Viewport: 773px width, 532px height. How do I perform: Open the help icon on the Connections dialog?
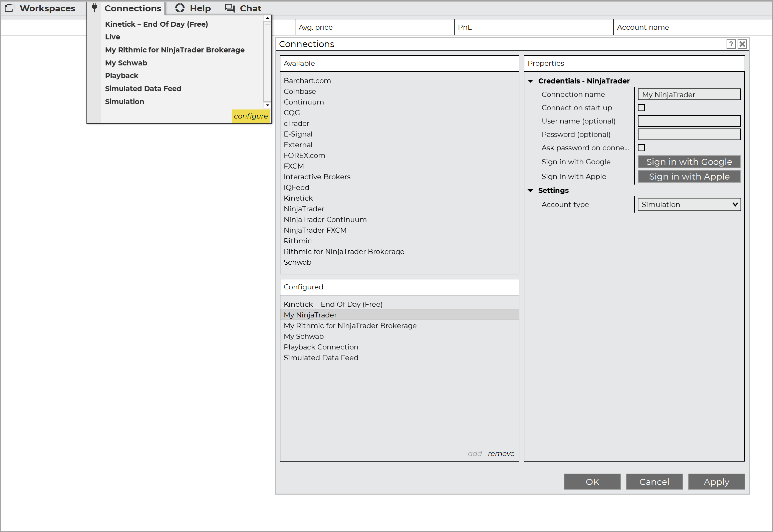[x=731, y=44]
